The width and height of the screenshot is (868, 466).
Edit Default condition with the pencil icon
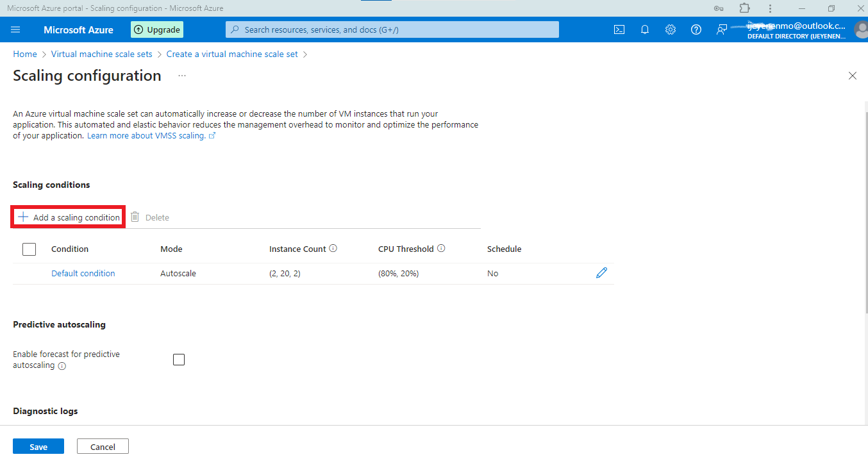coord(601,273)
